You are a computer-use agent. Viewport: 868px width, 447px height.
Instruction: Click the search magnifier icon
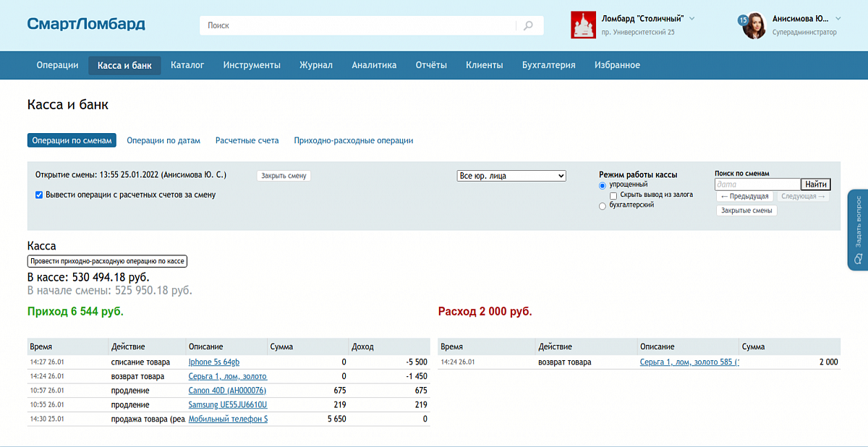click(x=529, y=25)
